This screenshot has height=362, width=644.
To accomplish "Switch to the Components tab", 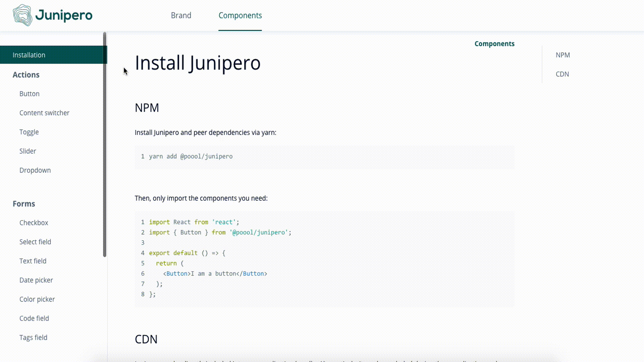I will tap(240, 15).
